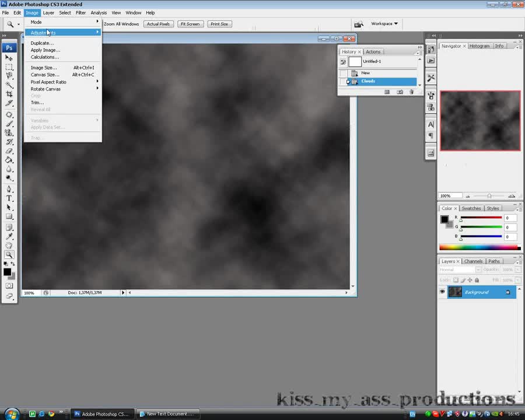The image size is (525, 420).
Task: Open the collapsed Paragraph panel icon
Action: (431, 136)
